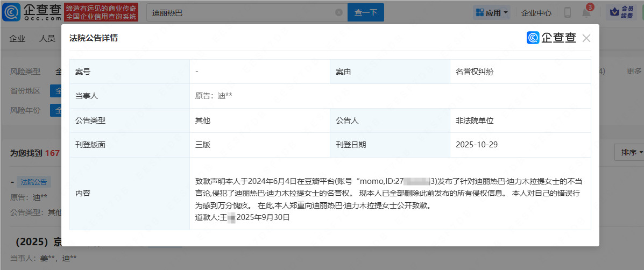Viewport: 644px width, 270px height.
Task: Click the 致歉声明 content paragraph
Action: pos(389,194)
